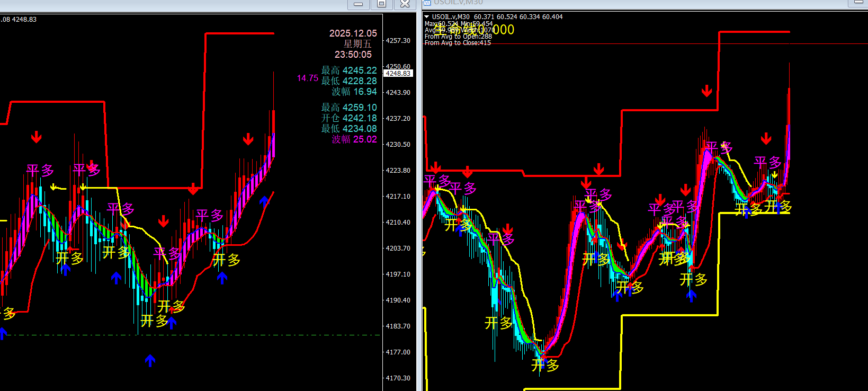Image resolution: width=868 pixels, height=391 pixels.
Task: Click the 4203.70 price axis label
Action: point(398,248)
